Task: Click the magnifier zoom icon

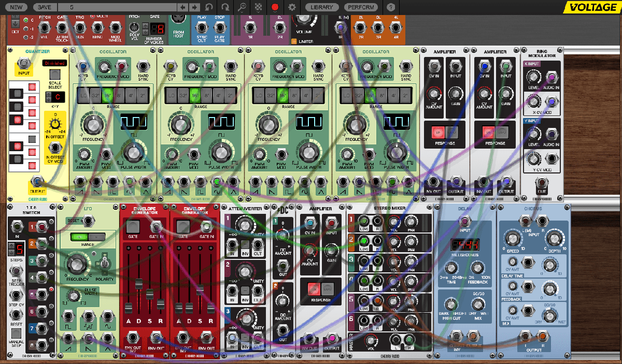Action: click(x=242, y=8)
